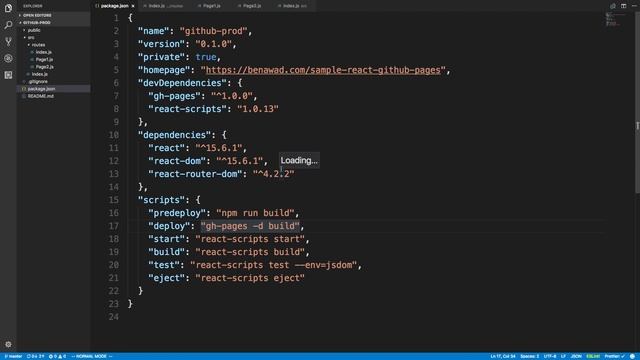Viewport: 640px width, 360px height.
Task: Click the master branch indicator
Action: [x=13, y=356]
